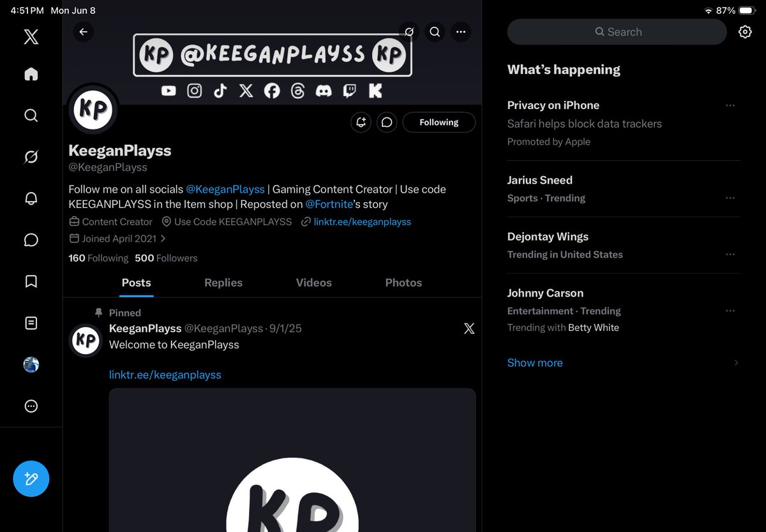Viewport: 766px width, 532px height.
Task: Open the 9/1/25 post timestamp
Action: (x=285, y=329)
